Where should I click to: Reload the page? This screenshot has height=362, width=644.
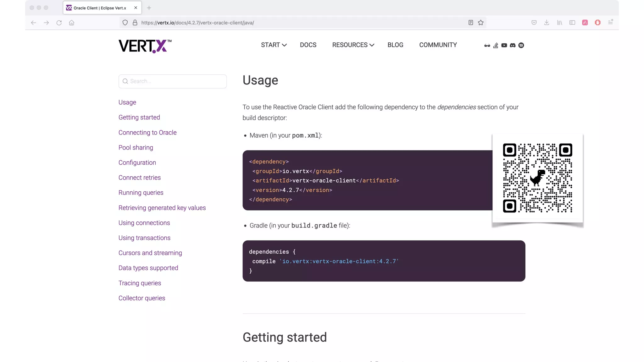(59, 23)
